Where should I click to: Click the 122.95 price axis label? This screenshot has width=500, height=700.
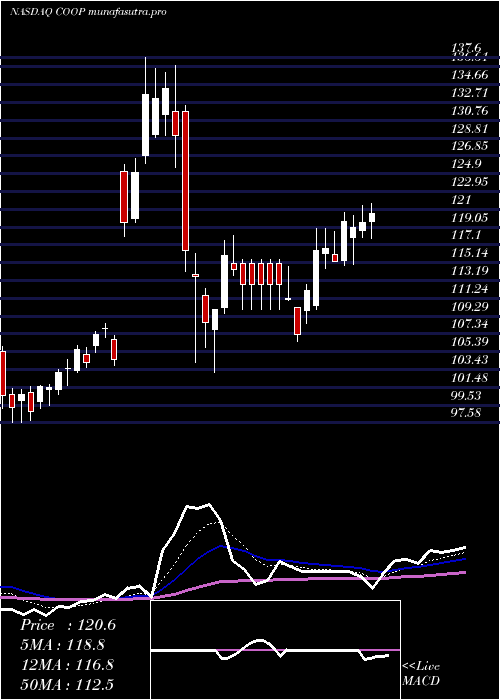[x=470, y=182]
